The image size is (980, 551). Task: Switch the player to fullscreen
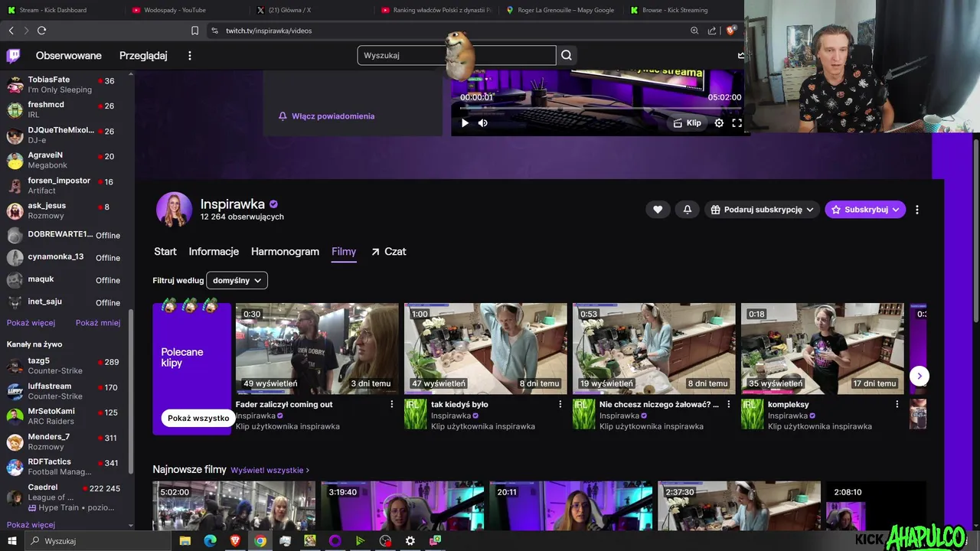(737, 122)
